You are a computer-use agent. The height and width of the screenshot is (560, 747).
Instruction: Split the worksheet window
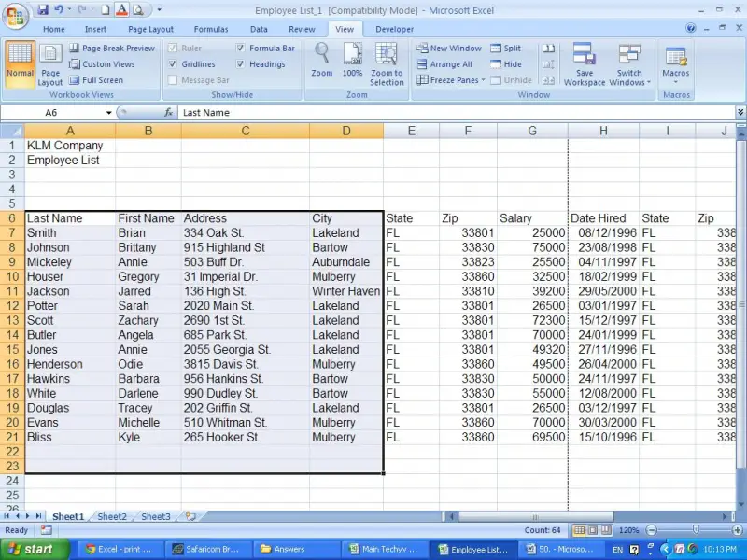(x=506, y=49)
